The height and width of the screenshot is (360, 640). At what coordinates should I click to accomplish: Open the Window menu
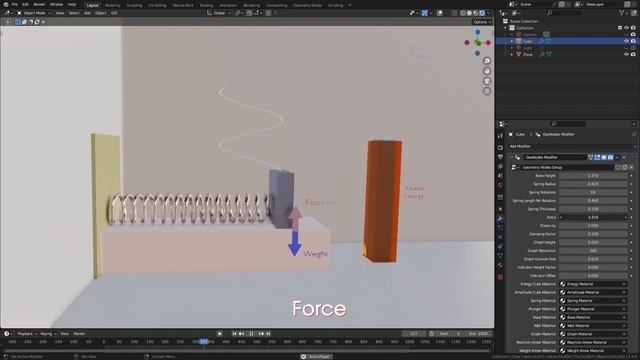56,4
